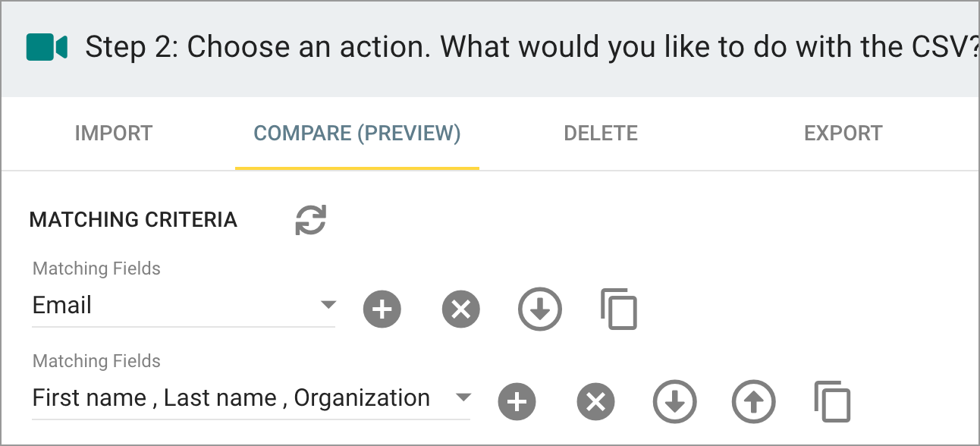Refresh matching criteria with the sync icon
The image size is (980, 446).
pyautogui.click(x=310, y=220)
